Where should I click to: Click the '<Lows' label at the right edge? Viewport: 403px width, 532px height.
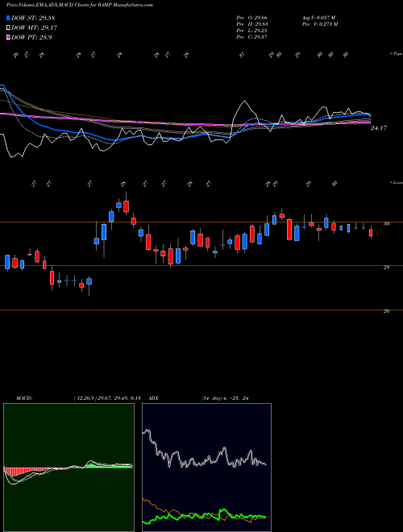pyautogui.click(x=396, y=182)
